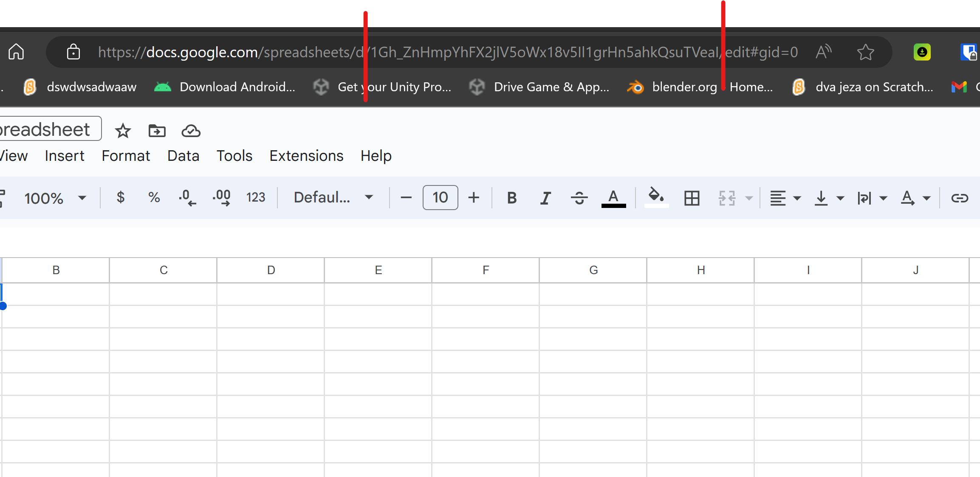This screenshot has width=980, height=477.
Task: Open the Format menu
Action: [x=126, y=156]
